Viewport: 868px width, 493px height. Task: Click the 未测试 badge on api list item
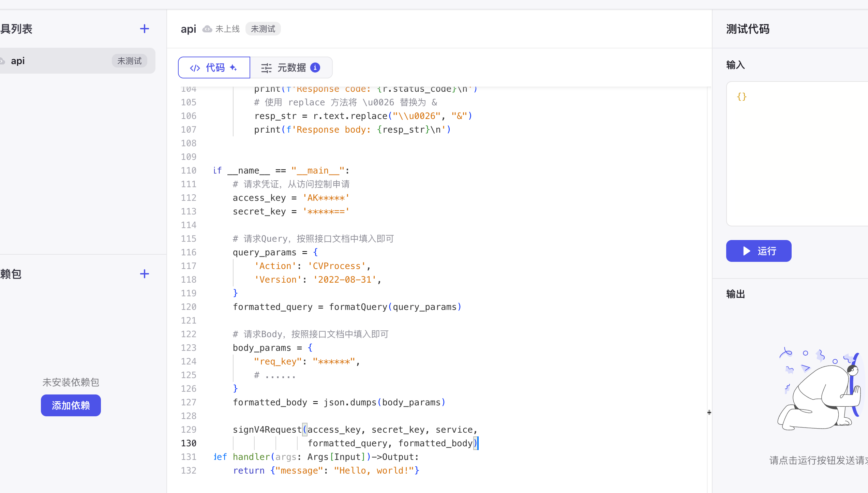[x=129, y=61]
